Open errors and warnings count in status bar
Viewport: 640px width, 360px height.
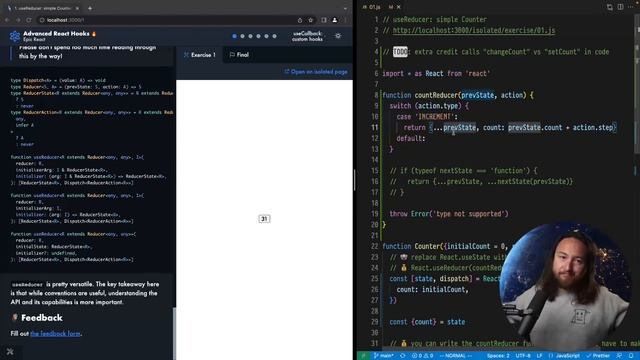422,356
